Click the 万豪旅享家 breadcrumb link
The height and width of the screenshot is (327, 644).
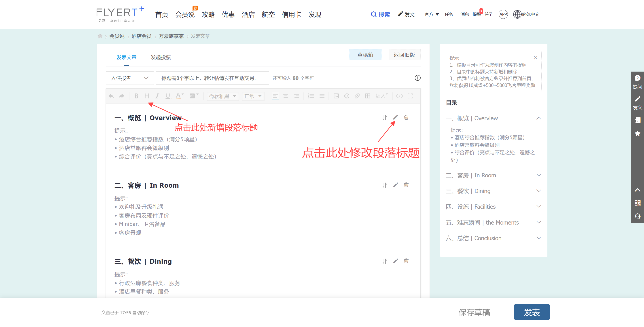pyautogui.click(x=171, y=36)
